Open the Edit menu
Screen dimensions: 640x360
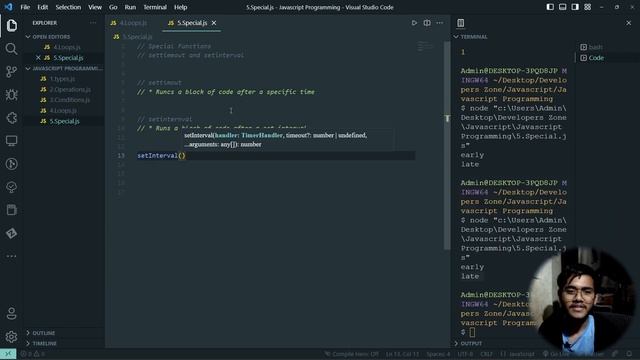click(x=42, y=7)
